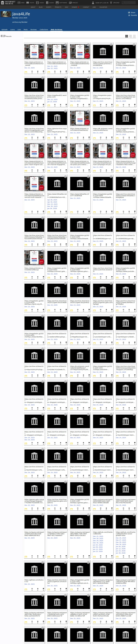Viewport: 138px width, 644px height.
Task: Click views eye icon on www.followlike.info card
Action: tap(78, 211)
